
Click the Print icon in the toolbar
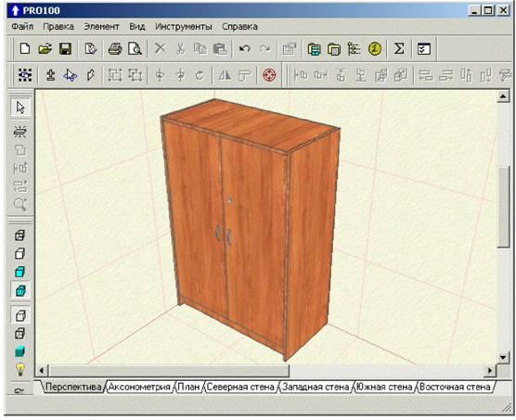(115, 49)
